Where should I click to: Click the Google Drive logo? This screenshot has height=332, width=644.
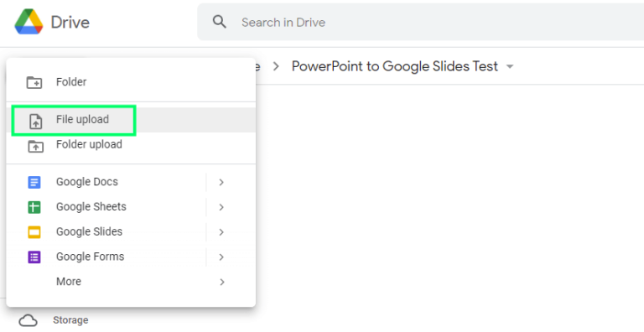pyautogui.click(x=29, y=22)
